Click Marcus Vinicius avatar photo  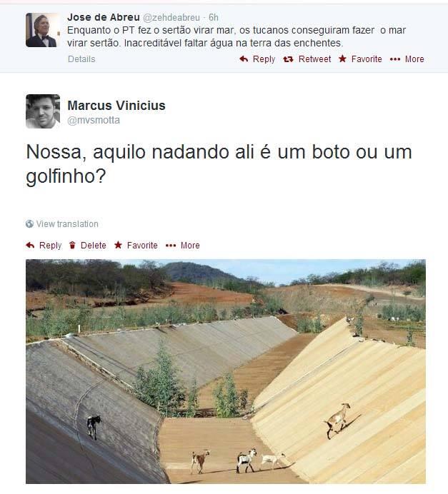click(43, 111)
